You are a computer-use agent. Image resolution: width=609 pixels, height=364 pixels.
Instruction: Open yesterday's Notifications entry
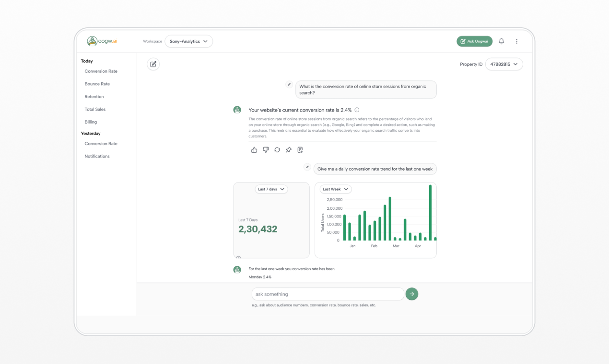(x=97, y=156)
